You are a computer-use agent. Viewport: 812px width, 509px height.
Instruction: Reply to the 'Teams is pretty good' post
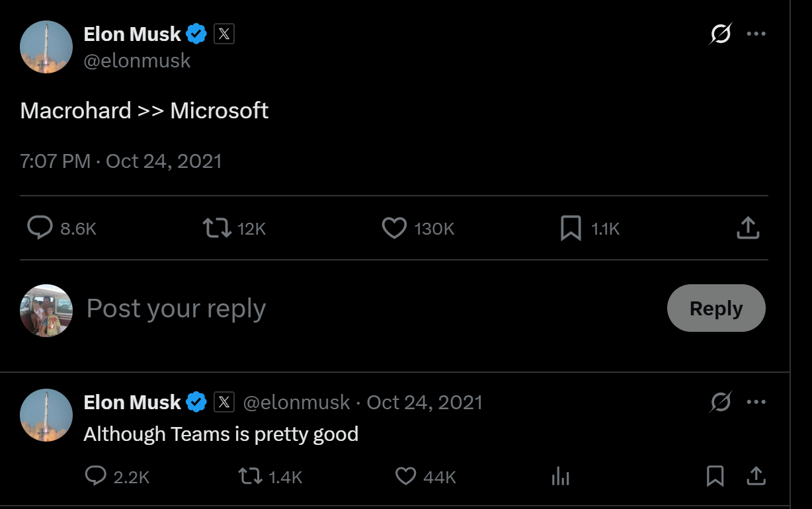tap(96, 476)
